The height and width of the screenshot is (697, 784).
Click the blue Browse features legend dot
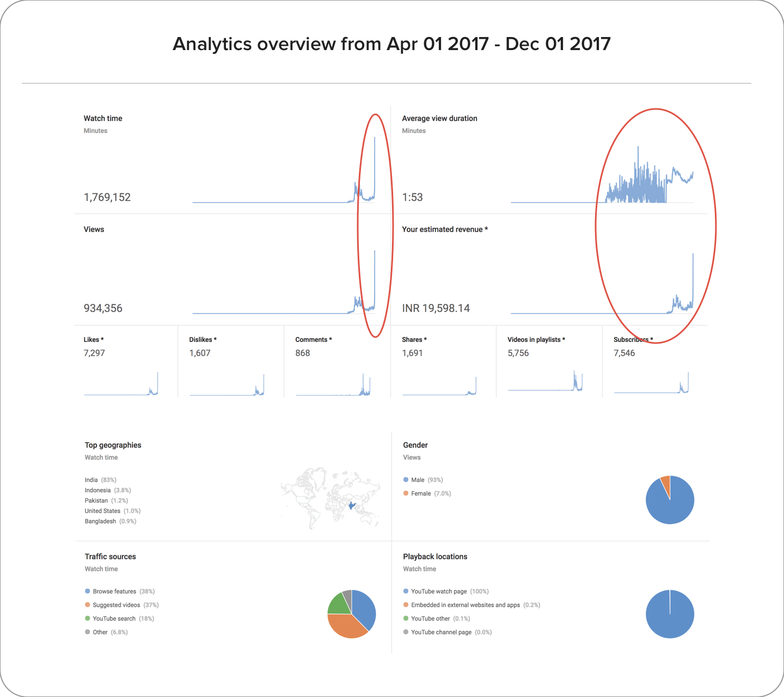(87, 591)
